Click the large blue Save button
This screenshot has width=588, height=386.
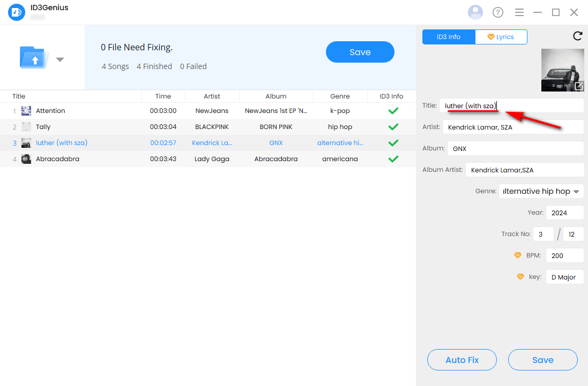tap(360, 52)
